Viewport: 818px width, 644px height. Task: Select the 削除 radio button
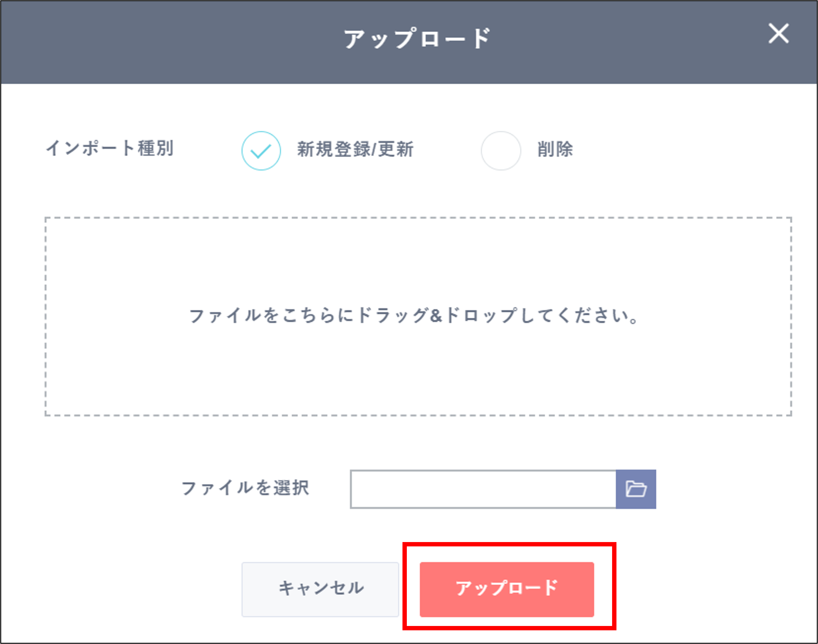click(501, 150)
